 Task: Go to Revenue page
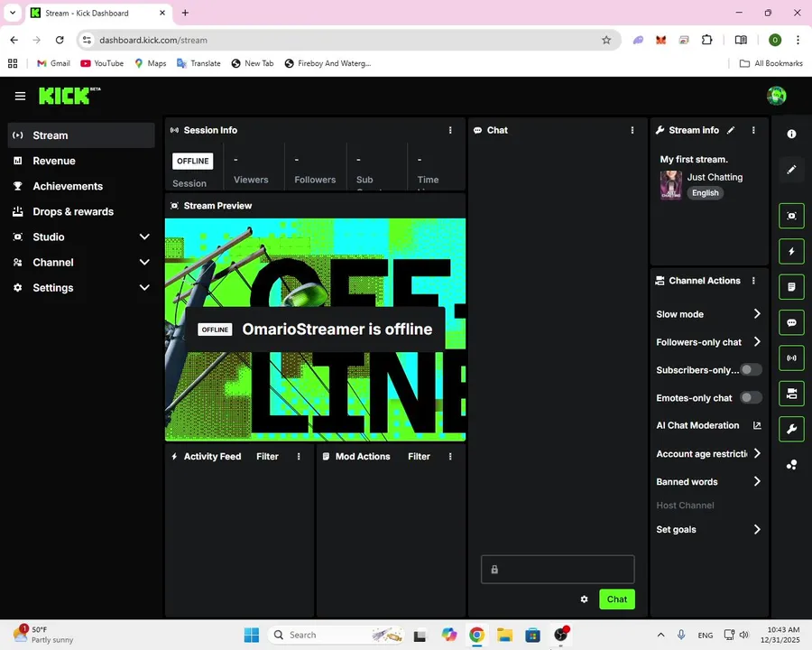(x=81, y=161)
